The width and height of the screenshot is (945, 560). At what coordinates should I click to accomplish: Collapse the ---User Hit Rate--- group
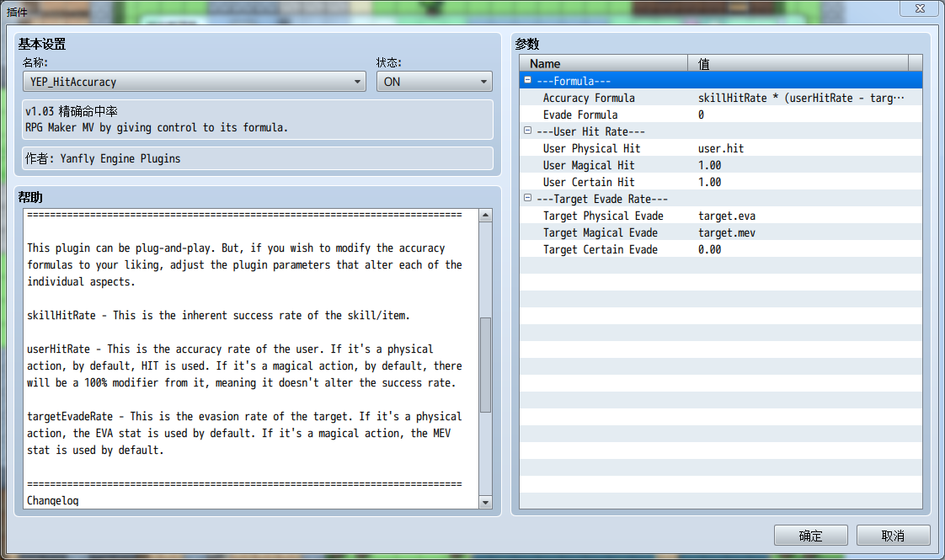coord(527,131)
